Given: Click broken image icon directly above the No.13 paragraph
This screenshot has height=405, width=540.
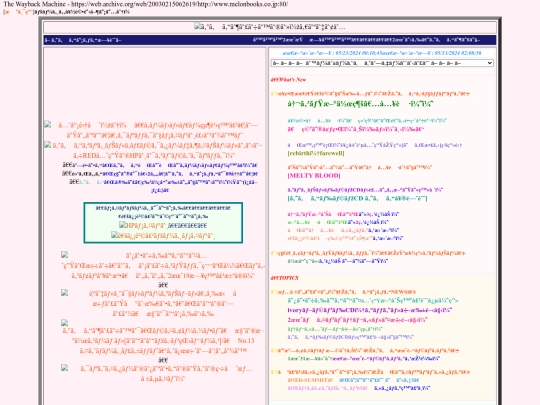Looking at the screenshot, I should (x=65, y=323).
